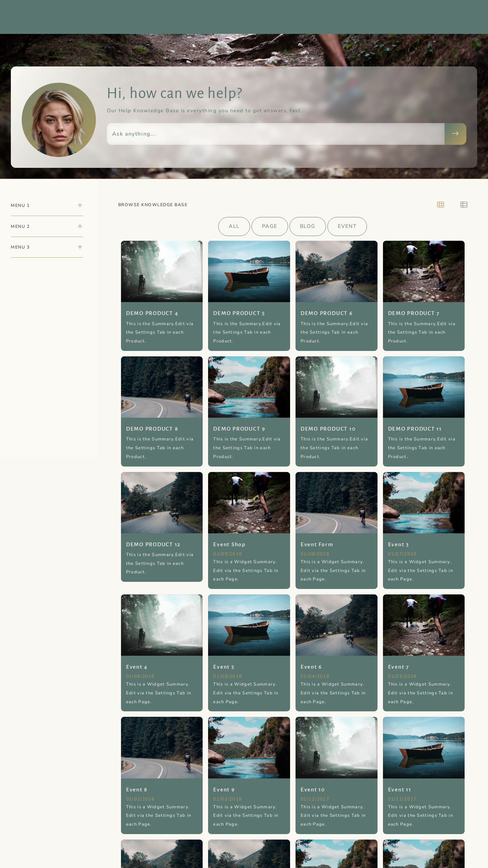Click the search submit arrow button
The height and width of the screenshot is (868, 488).
point(455,134)
